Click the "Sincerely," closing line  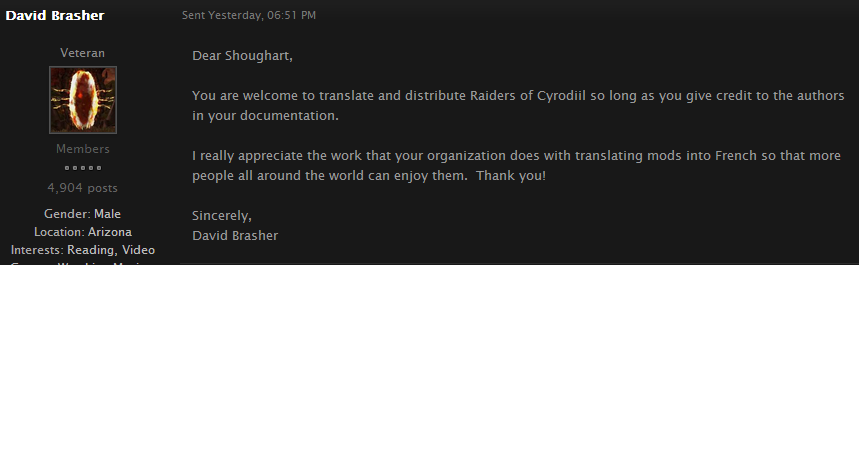click(222, 216)
